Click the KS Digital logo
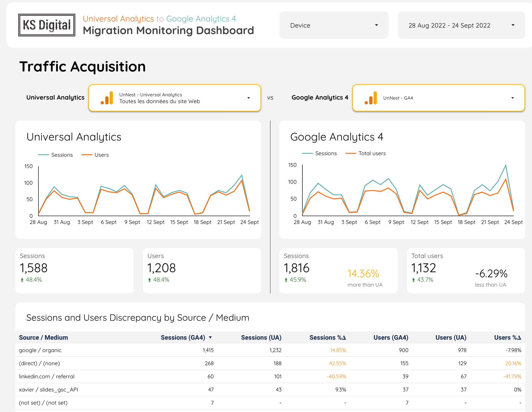Image resolution: width=532 pixels, height=412 pixels. coord(47,25)
